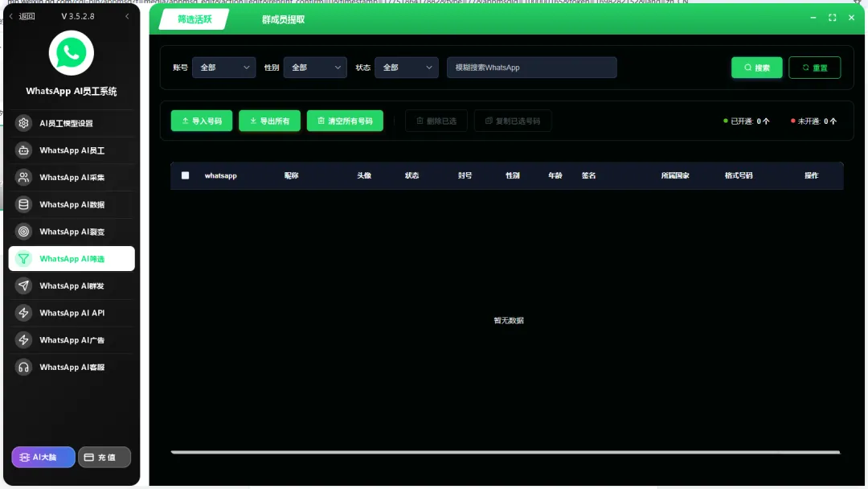
Task: Click the 昵称 column header
Action: (291, 175)
